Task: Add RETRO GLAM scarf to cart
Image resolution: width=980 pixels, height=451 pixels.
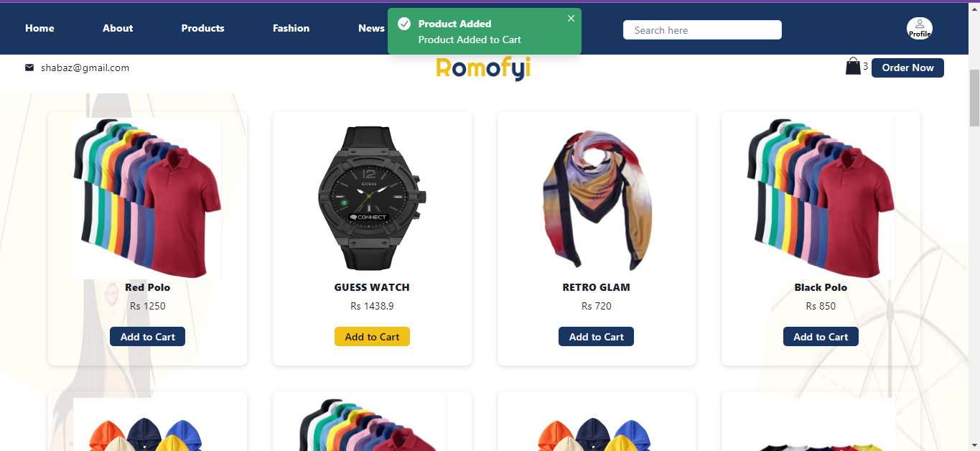Action: point(596,337)
